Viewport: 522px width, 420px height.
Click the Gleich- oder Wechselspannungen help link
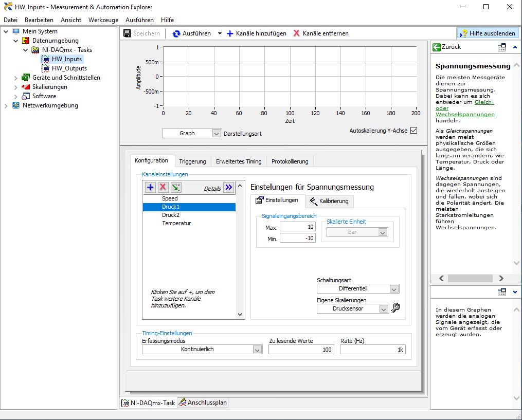(x=464, y=108)
